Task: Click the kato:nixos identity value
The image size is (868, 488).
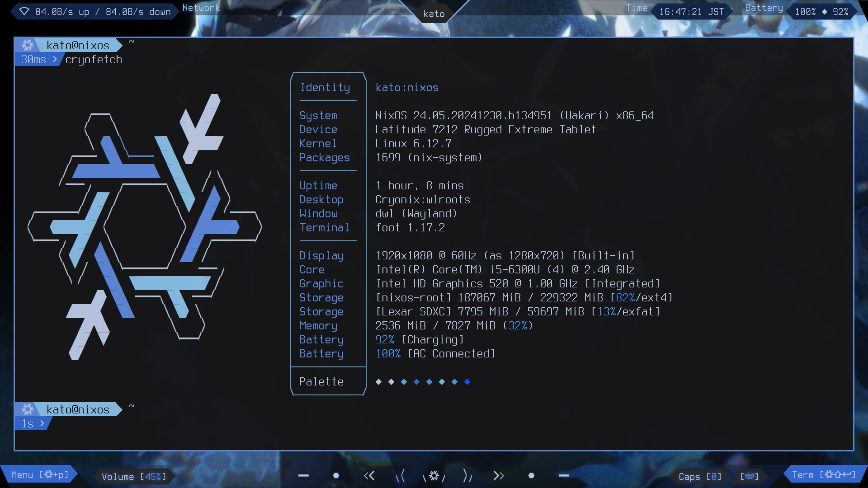Action: [407, 88]
